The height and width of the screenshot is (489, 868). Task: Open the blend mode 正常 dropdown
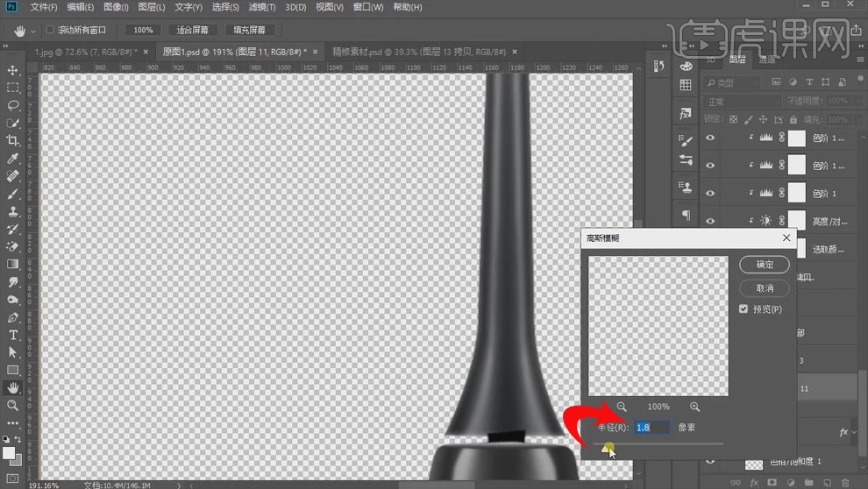point(742,102)
